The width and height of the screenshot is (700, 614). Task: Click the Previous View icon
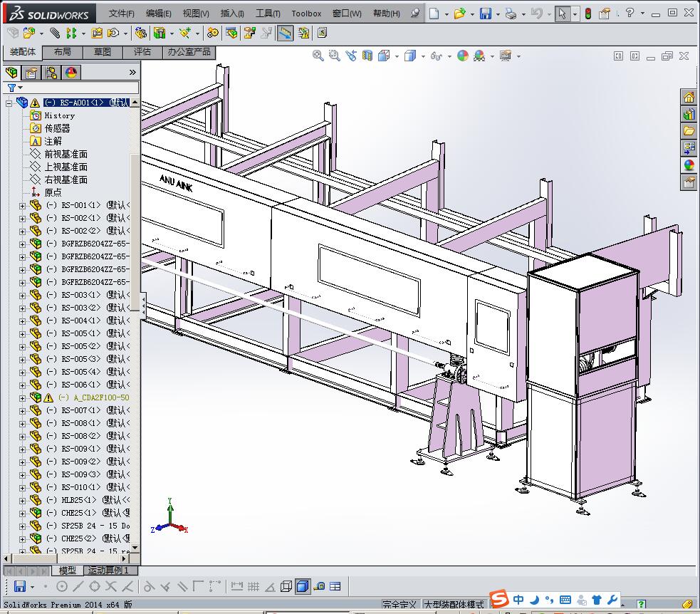(x=351, y=56)
